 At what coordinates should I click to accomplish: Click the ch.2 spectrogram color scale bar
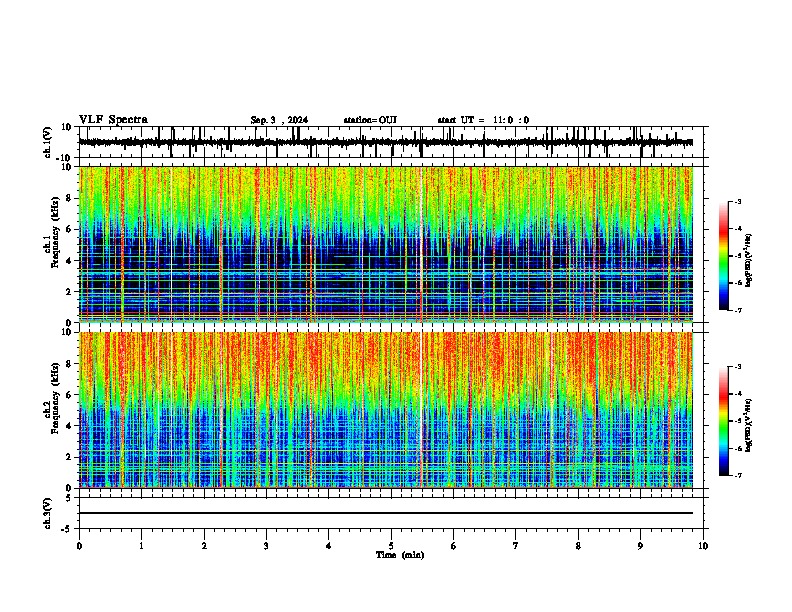point(723,421)
